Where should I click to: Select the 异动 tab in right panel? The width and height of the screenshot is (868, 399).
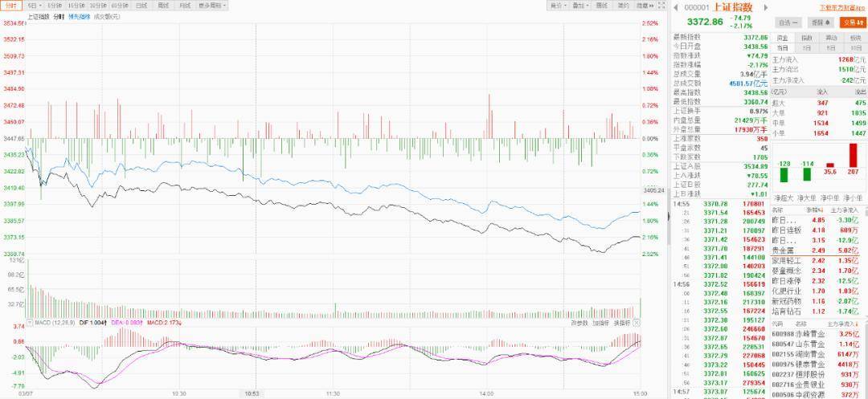(831, 38)
